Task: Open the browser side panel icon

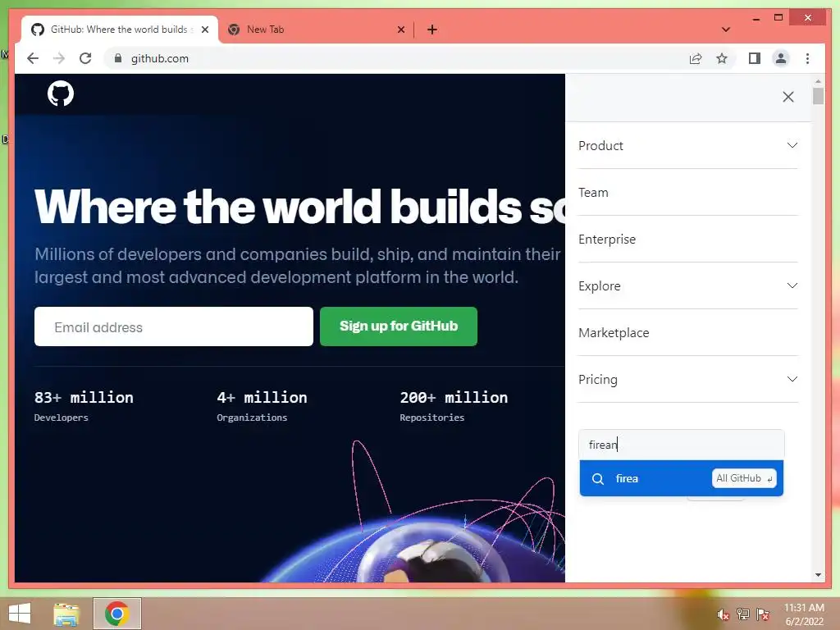Action: 755,58
